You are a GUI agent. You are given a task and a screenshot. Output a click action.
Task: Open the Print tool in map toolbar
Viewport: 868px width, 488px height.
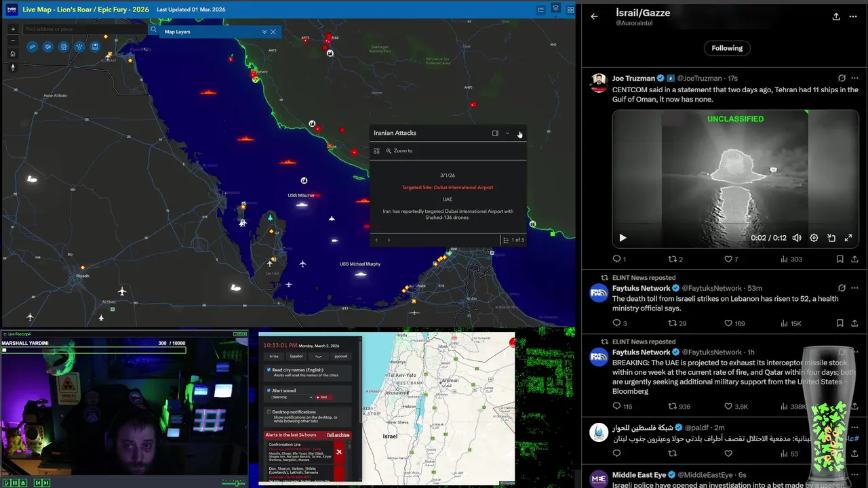(x=64, y=47)
